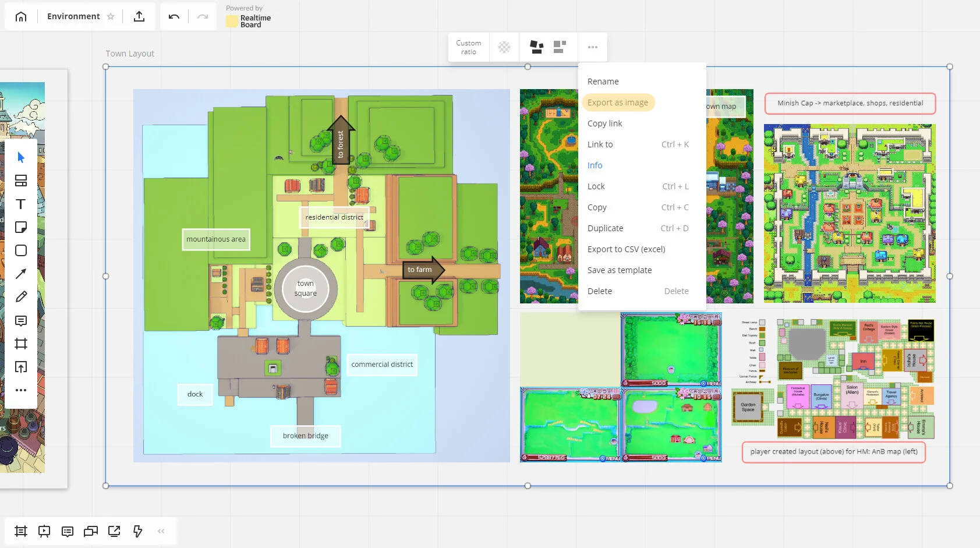Select the Minish Cap note box
980x548 pixels.
[x=850, y=103]
